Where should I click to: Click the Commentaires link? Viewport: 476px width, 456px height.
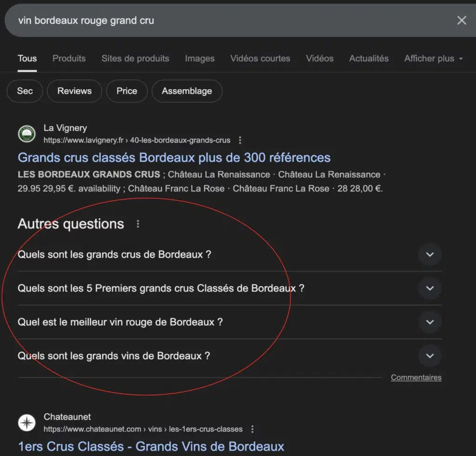(x=416, y=378)
